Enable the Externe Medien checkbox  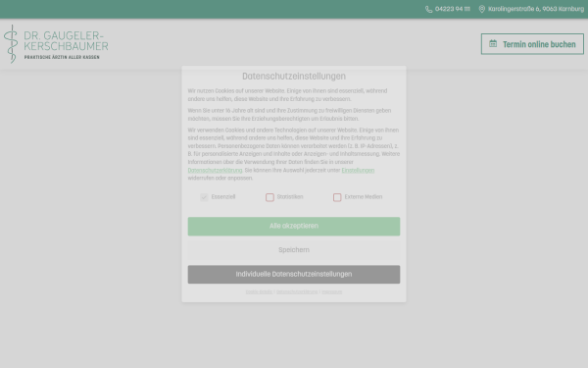337,197
